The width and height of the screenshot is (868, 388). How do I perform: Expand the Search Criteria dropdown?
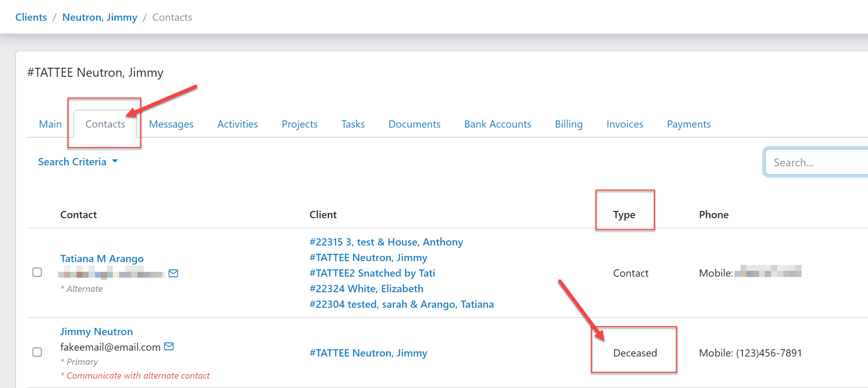pos(72,162)
